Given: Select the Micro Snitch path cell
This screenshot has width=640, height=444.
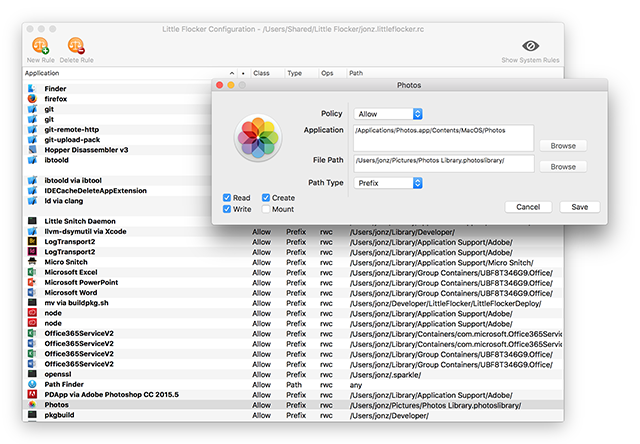Looking at the screenshot, I should pos(441,262).
